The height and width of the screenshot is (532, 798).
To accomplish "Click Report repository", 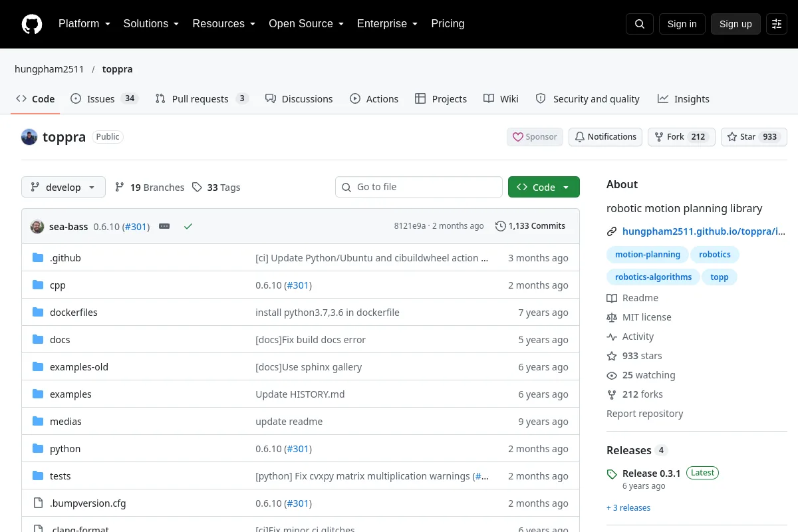I will point(644,414).
